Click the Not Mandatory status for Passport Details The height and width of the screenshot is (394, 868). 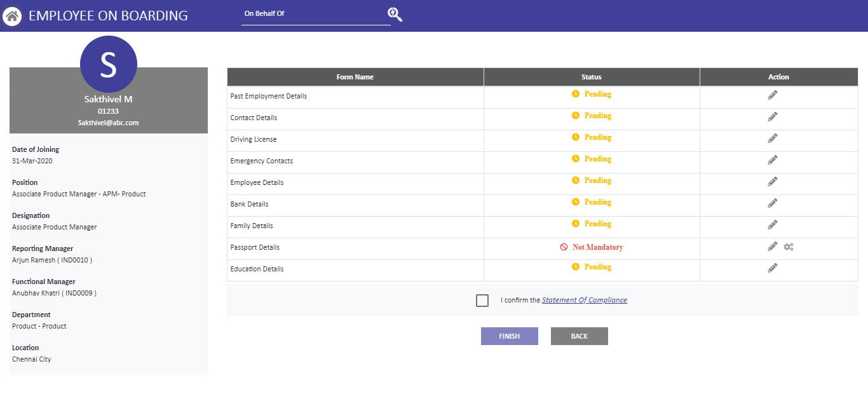tap(591, 247)
